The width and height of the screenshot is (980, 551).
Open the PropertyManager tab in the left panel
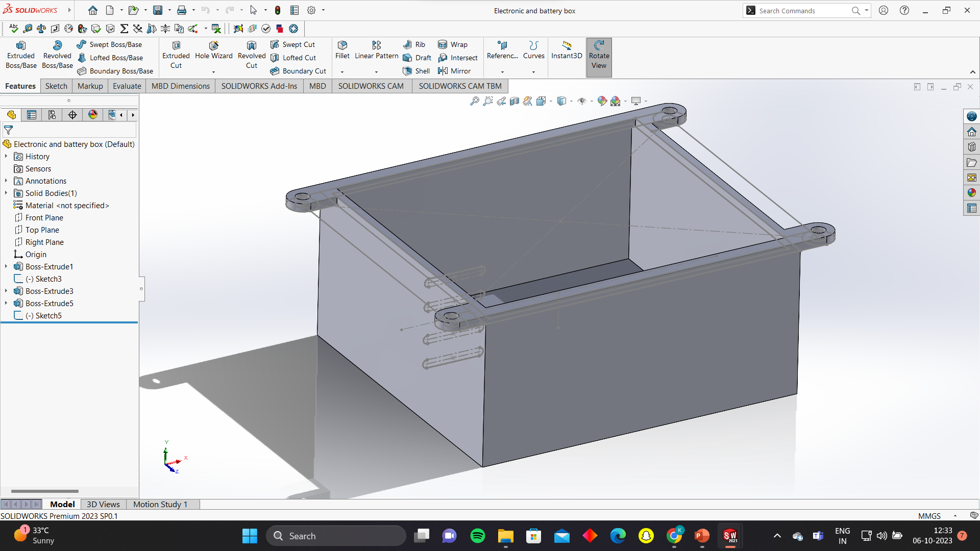[32, 115]
